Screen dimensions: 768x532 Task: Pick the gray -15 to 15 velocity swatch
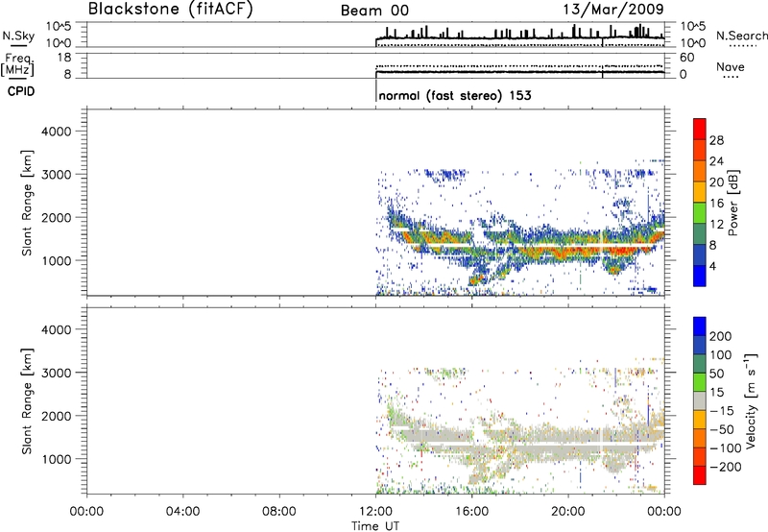(x=700, y=400)
